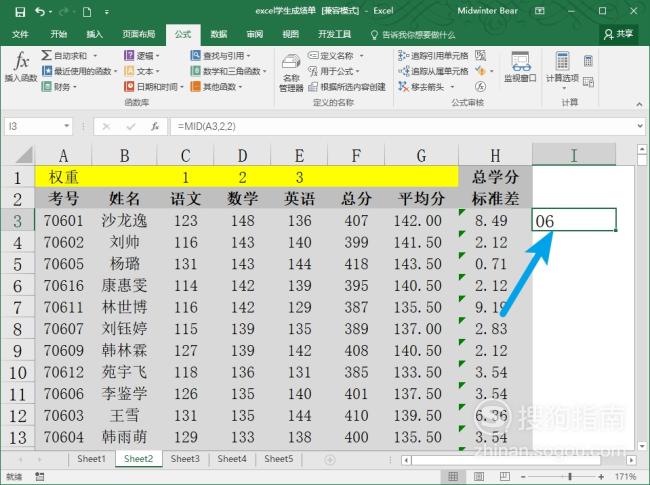Switch to the Home tab
This screenshot has width=650, height=485.
(58, 34)
